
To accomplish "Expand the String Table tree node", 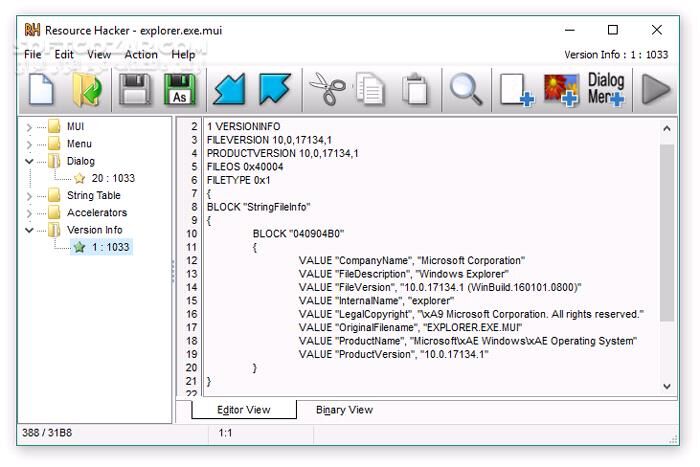I will [30, 196].
